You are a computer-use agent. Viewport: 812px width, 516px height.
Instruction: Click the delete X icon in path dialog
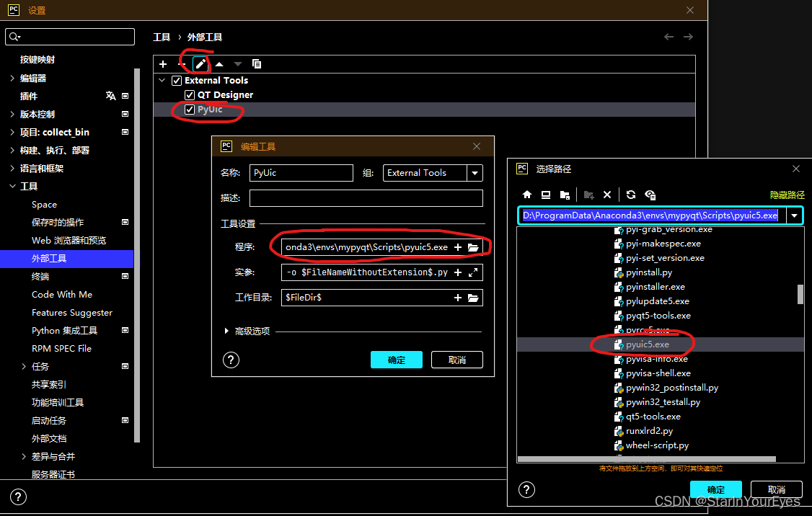tap(608, 195)
